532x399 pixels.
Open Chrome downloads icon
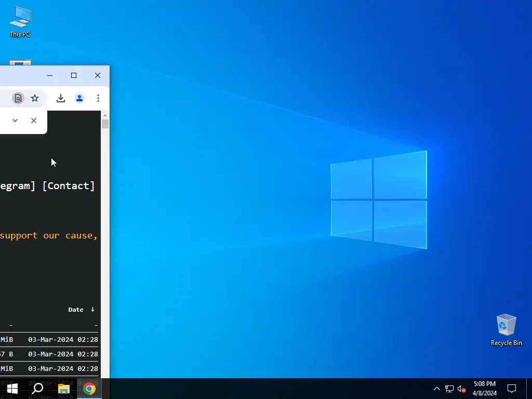point(61,98)
